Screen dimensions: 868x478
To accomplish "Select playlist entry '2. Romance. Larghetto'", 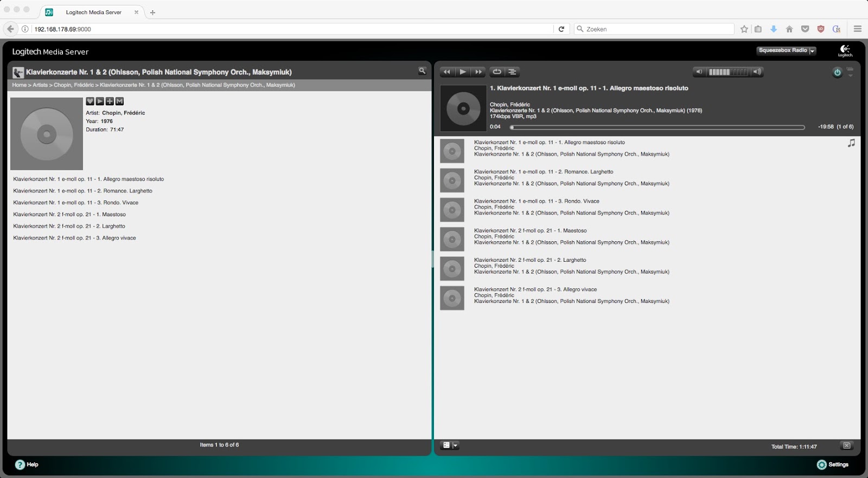I will click(x=544, y=172).
